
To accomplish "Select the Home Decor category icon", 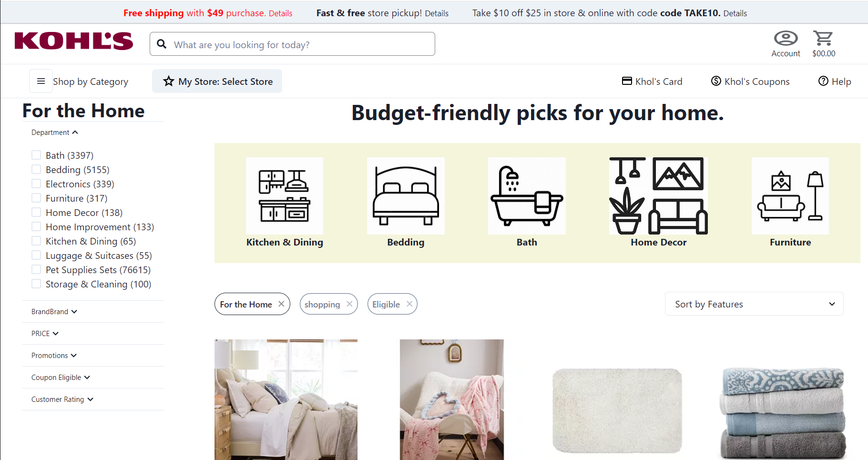I will pyautogui.click(x=658, y=196).
